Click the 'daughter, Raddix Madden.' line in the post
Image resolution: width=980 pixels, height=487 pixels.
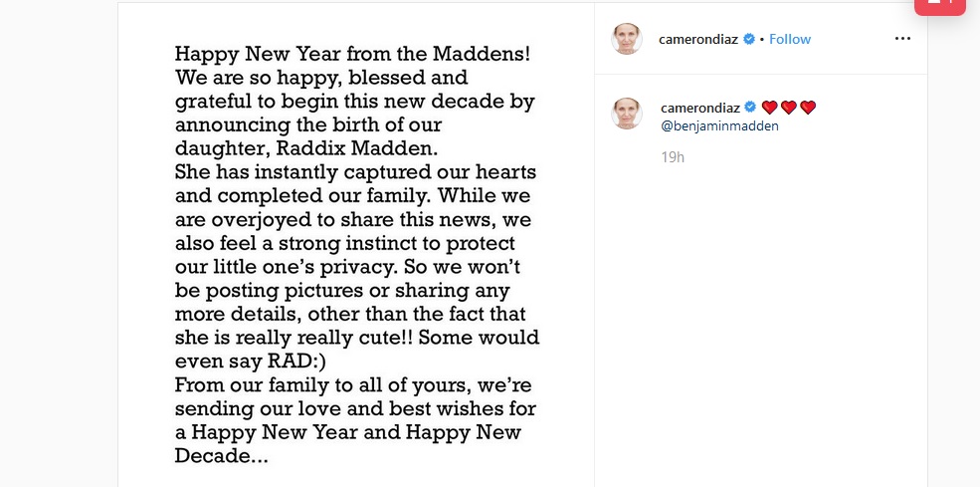tap(306, 148)
